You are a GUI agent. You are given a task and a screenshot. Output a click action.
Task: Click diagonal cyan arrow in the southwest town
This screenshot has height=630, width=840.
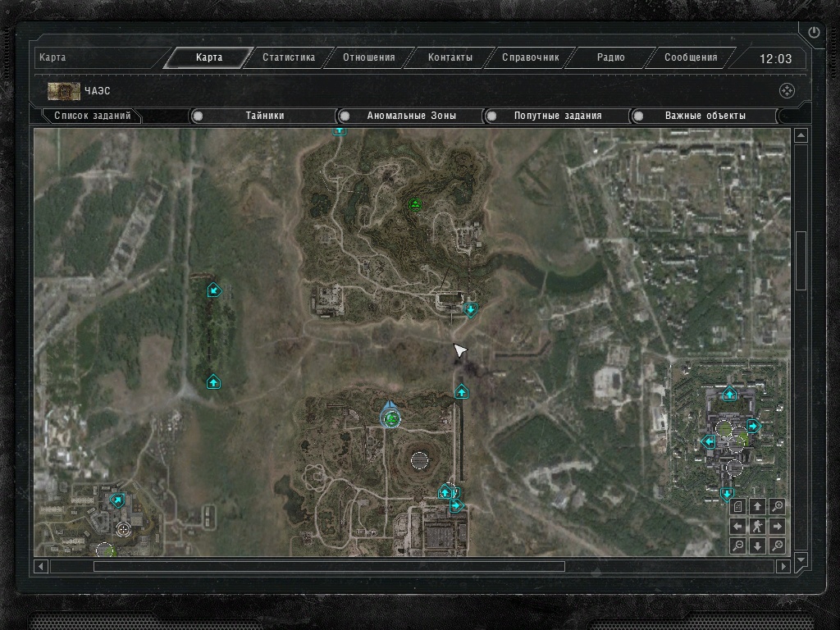pos(117,500)
